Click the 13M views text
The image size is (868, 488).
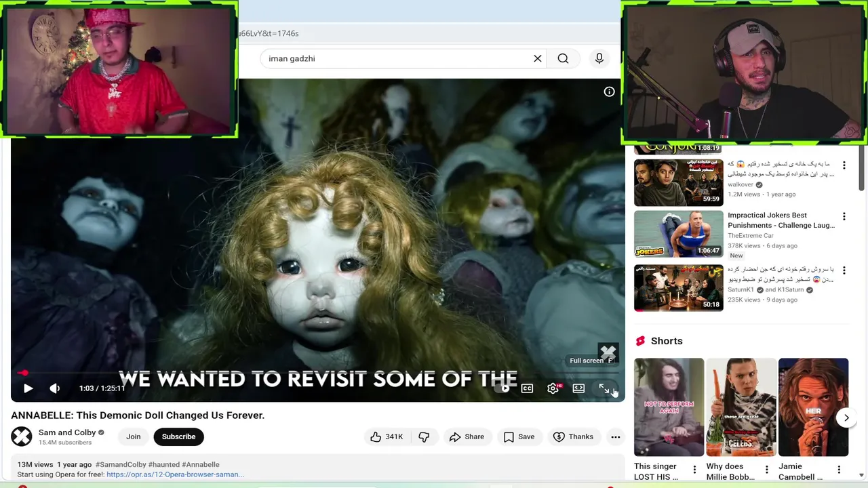[x=35, y=465]
